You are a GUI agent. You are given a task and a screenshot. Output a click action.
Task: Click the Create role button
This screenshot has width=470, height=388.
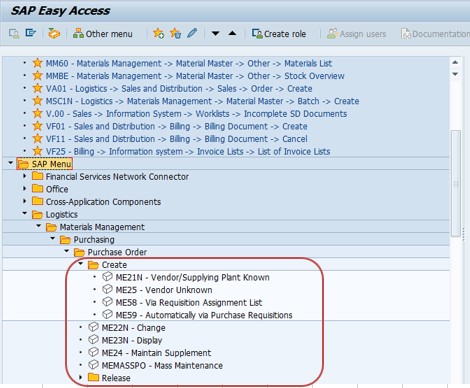coord(279,34)
